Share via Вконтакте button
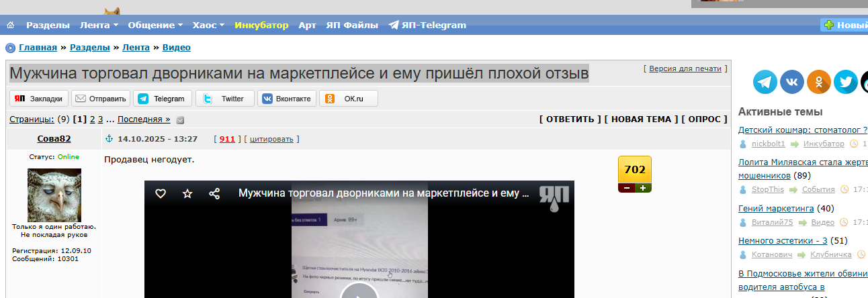868x298 pixels. coord(287,99)
